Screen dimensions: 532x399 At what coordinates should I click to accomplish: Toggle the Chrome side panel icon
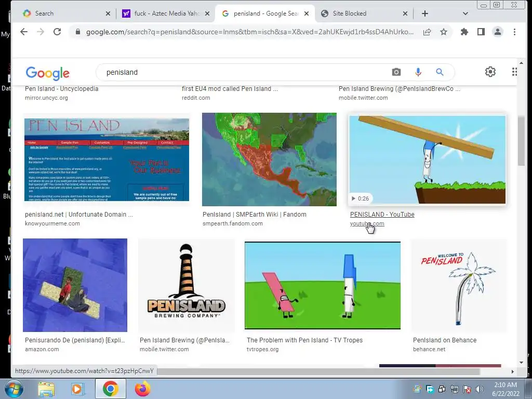pos(481,32)
